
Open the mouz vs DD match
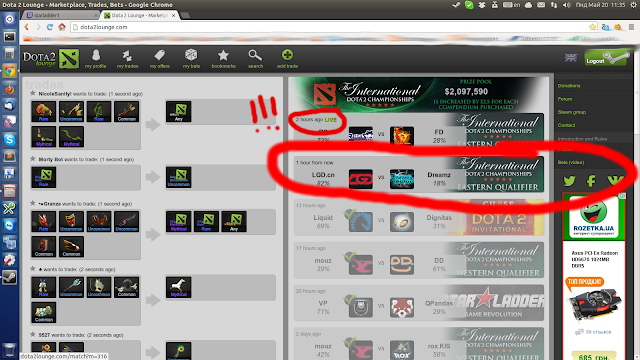pos(419,260)
